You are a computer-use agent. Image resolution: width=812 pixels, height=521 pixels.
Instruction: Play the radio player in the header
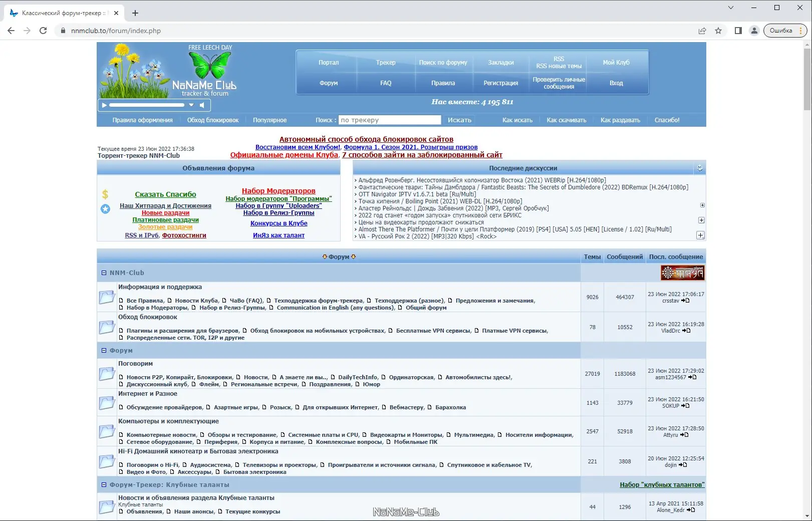coord(104,105)
